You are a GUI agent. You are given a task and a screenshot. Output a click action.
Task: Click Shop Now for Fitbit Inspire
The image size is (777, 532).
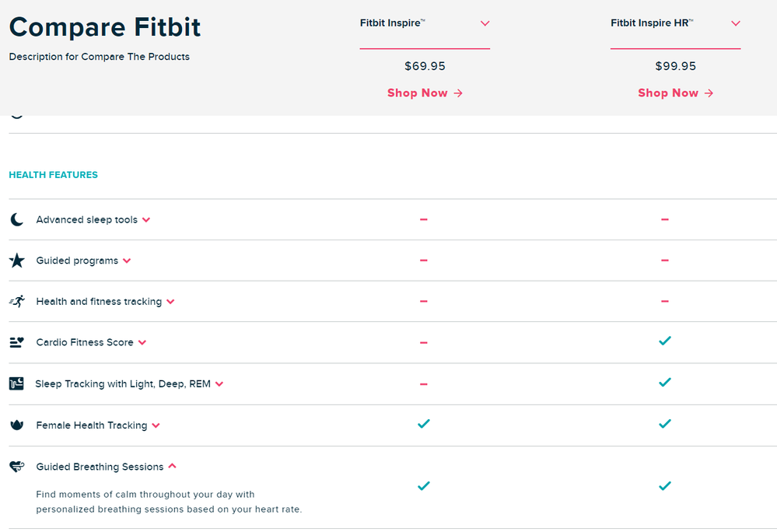point(425,93)
